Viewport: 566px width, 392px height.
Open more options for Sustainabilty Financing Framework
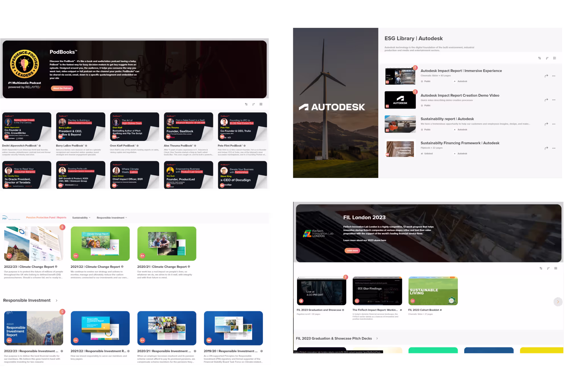tap(554, 148)
